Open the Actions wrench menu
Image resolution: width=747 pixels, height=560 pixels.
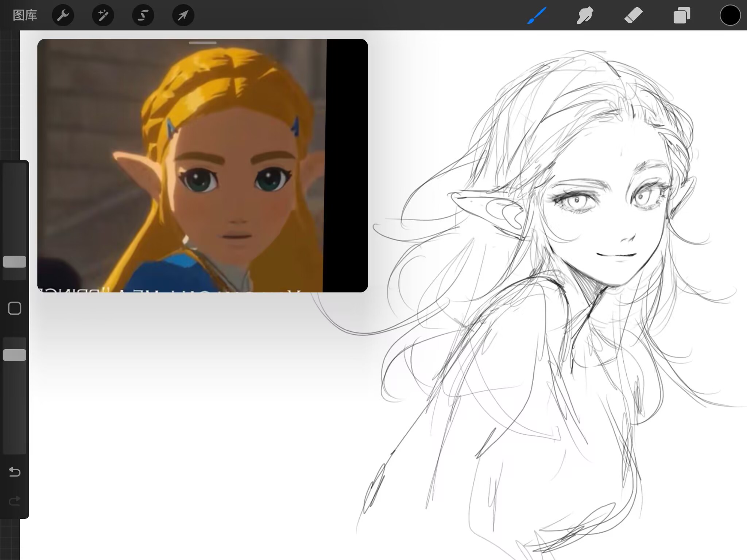click(x=63, y=15)
